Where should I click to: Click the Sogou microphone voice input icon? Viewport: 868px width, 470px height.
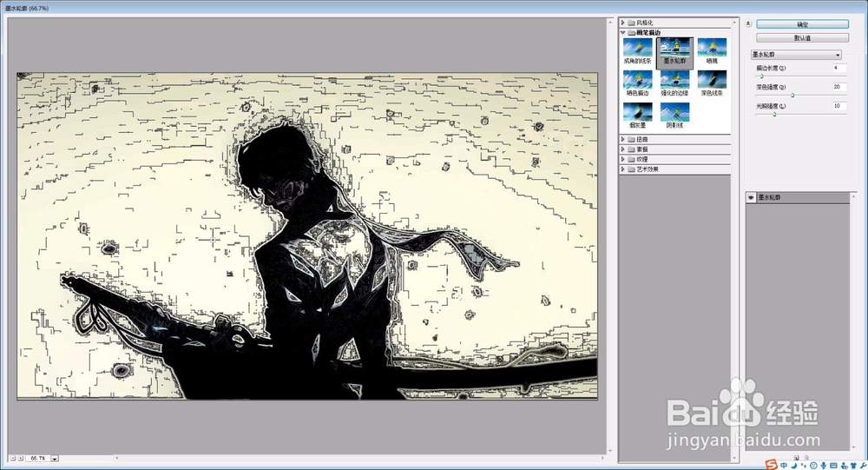[x=824, y=466]
